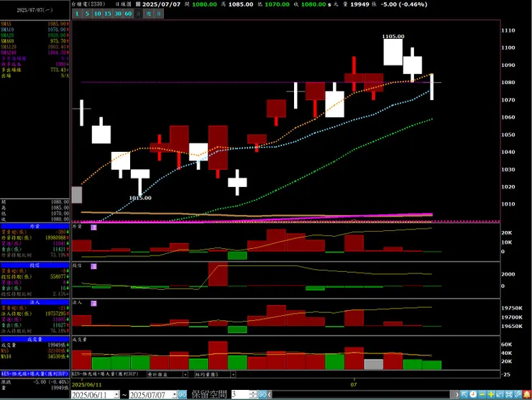Image resolution: width=532 pixels, height=400 pixels.
Task: Switch to the 10-minute timeframe
Action: point(98,14)
